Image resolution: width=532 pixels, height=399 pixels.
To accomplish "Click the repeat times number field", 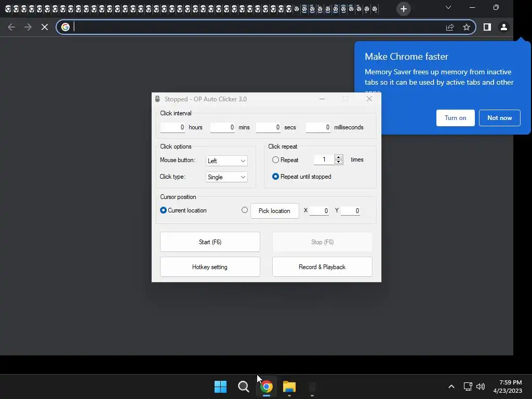I will point(324,159).
